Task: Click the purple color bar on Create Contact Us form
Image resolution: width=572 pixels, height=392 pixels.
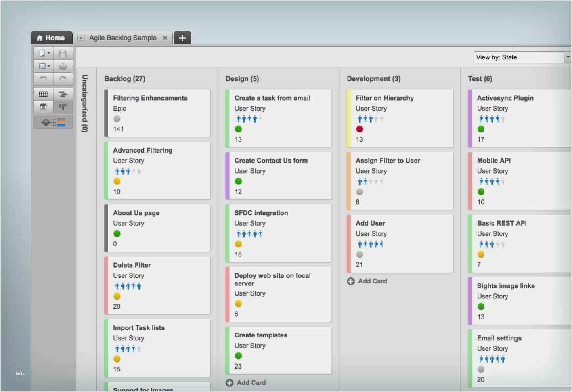Action: (228, 176)
